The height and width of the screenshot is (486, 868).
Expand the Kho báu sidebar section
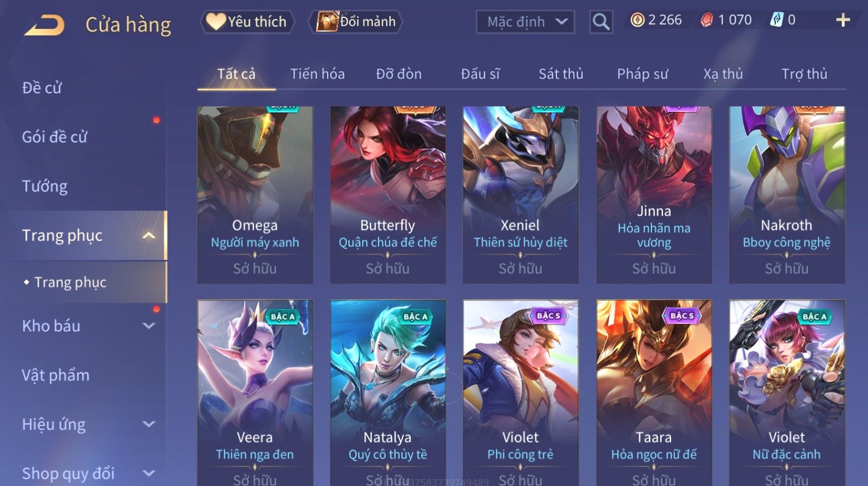coord(149,326)
